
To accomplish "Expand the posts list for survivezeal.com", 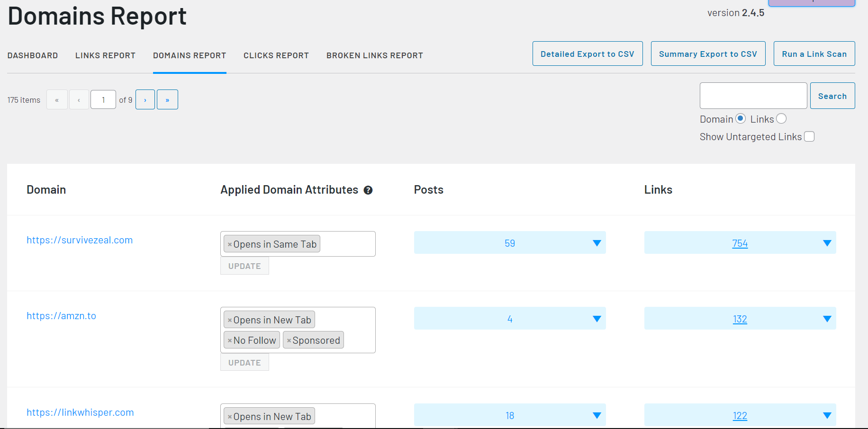I will [x=596, y=242].
